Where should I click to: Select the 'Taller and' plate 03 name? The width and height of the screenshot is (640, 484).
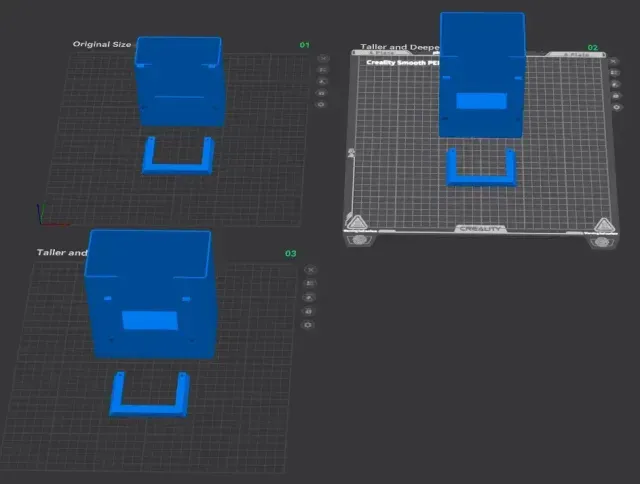(62, 253)
